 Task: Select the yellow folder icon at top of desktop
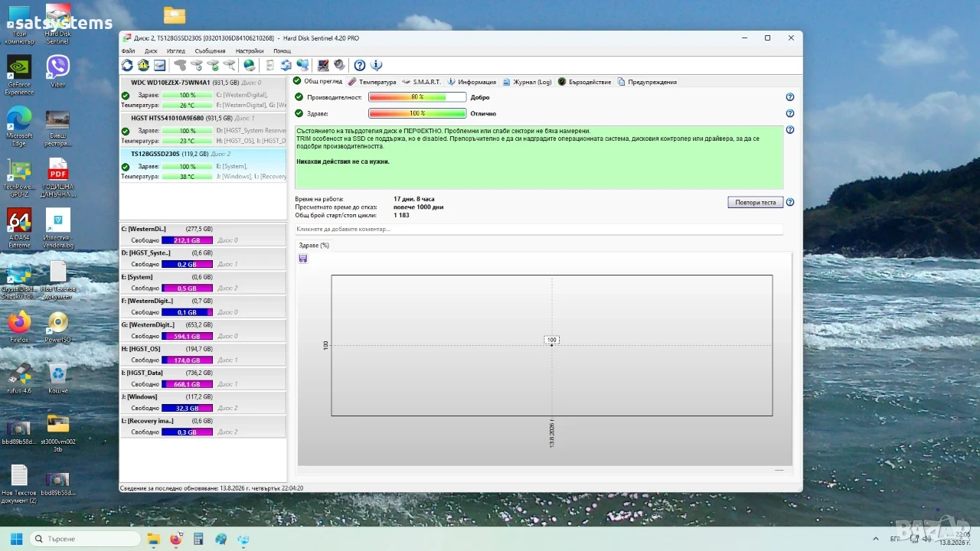(x=175, y=15)
